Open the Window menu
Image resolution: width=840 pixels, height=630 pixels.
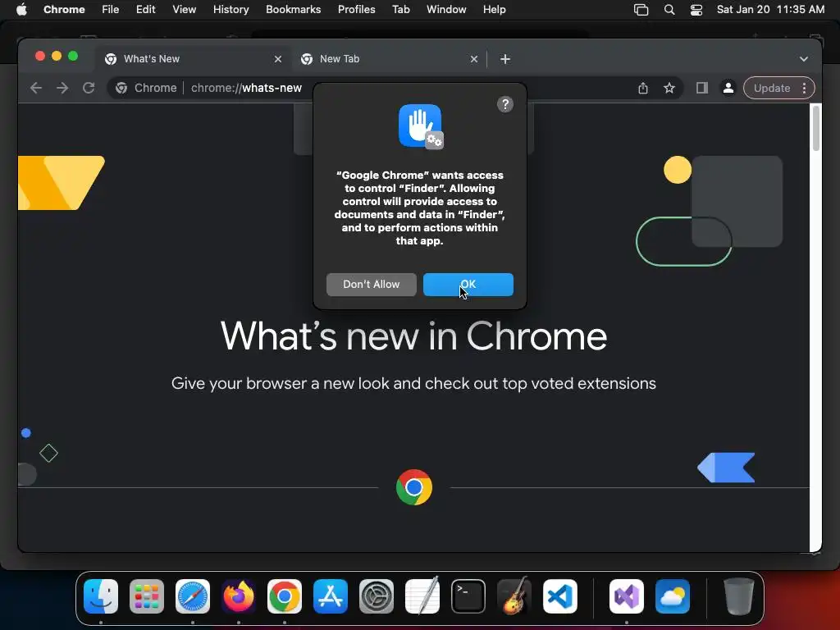(446, 10)
